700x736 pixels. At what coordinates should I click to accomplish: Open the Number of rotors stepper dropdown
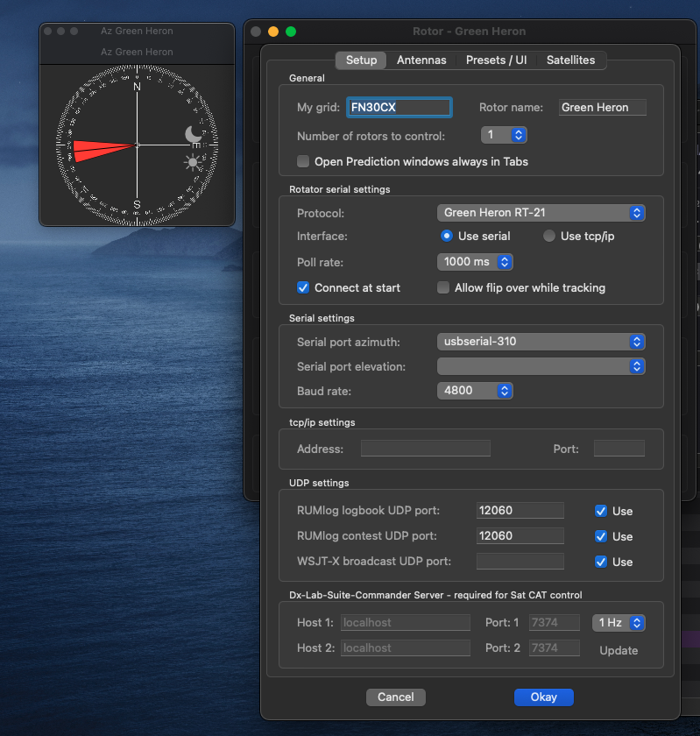click(x=504, y=135)
